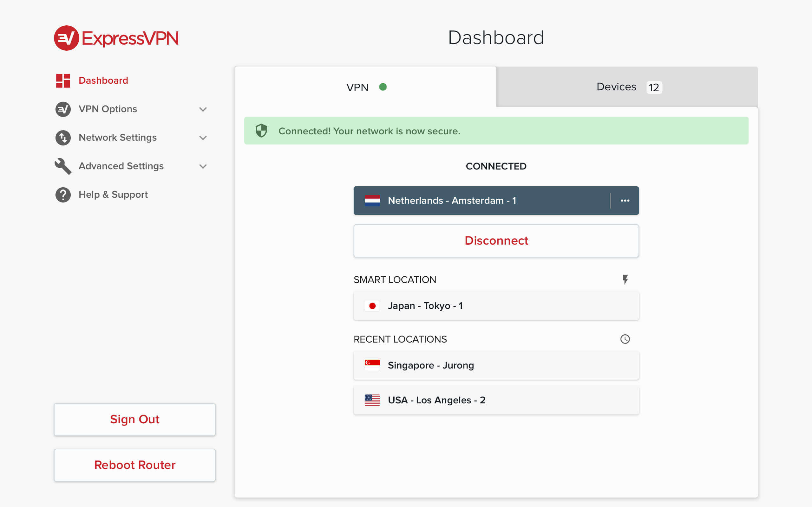
Task: Click the VPN Options menu icon
Action: point(63,109)
